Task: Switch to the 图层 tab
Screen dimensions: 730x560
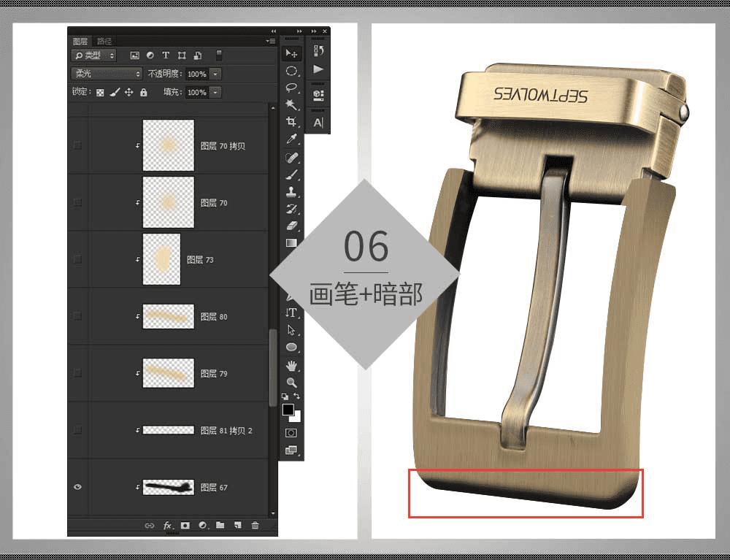Action: pos(80,42)
